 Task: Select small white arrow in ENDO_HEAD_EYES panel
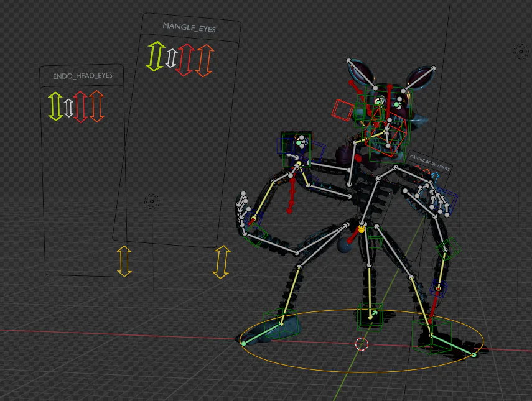(68, 108)
